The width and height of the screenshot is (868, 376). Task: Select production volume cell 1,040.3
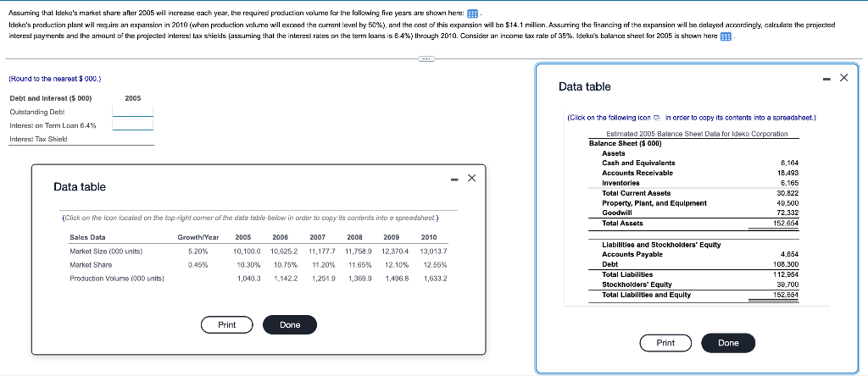click(x=249, y=279)
